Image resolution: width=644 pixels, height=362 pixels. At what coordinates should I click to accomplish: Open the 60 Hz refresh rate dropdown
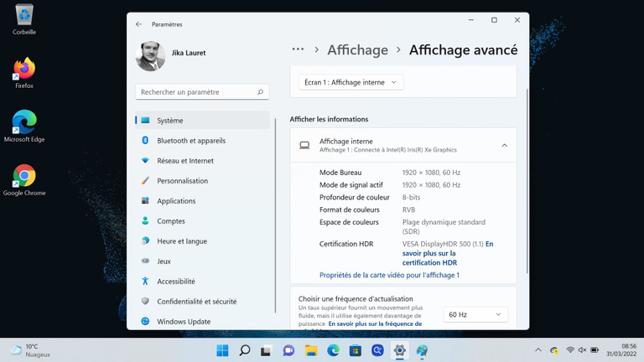click(x=475, y=314)
